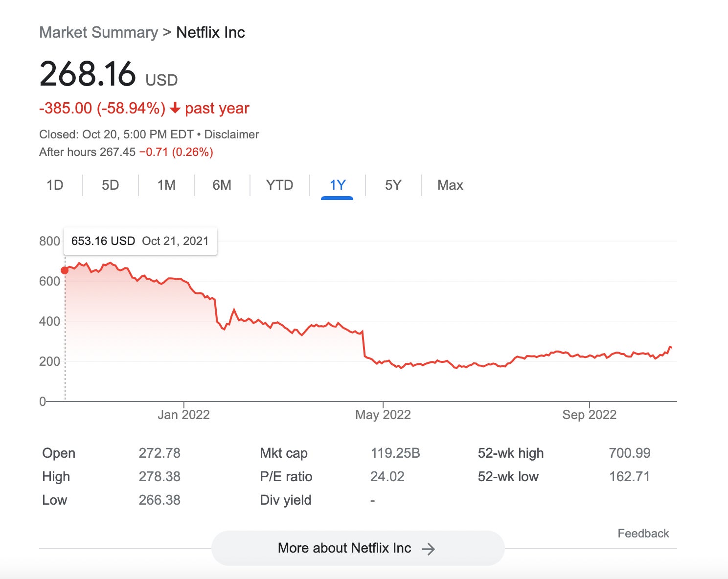Select the 1Y time range tab
This screenshot has width=728, height=579.
(338, 185)
